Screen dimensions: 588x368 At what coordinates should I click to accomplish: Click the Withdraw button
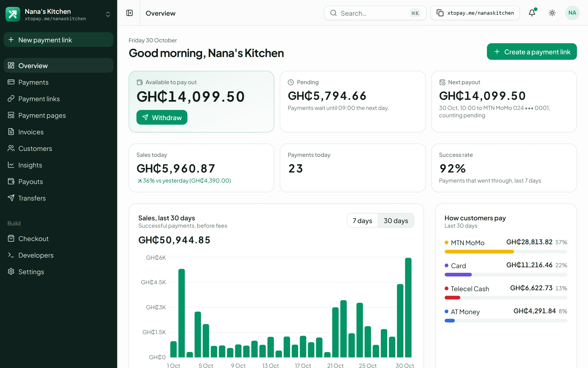coord(162,117)
